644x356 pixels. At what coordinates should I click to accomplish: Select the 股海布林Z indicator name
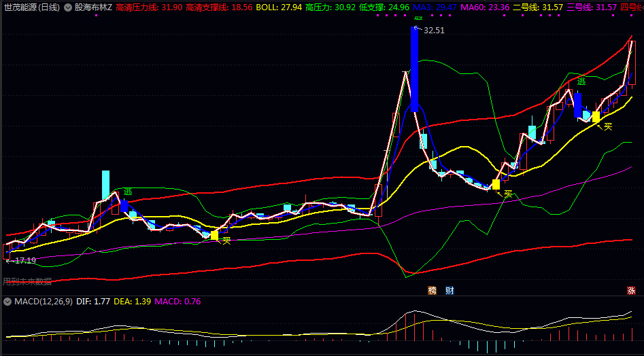point(93,7)
